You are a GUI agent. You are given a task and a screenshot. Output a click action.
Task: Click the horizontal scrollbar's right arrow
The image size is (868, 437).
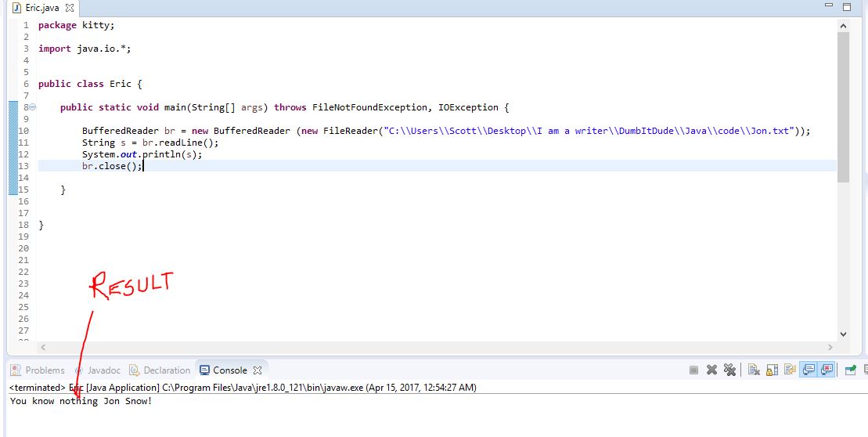[830, 347]
